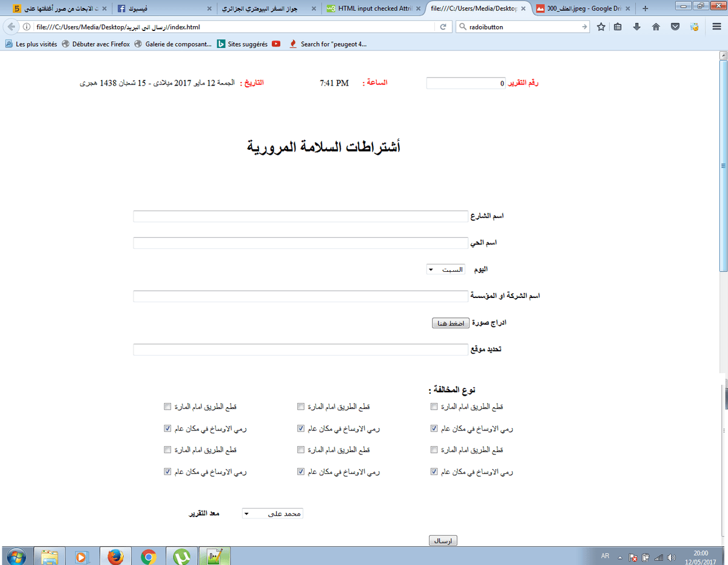
Task: Show site information icon in address bar
Action: (x=26, y=27)
